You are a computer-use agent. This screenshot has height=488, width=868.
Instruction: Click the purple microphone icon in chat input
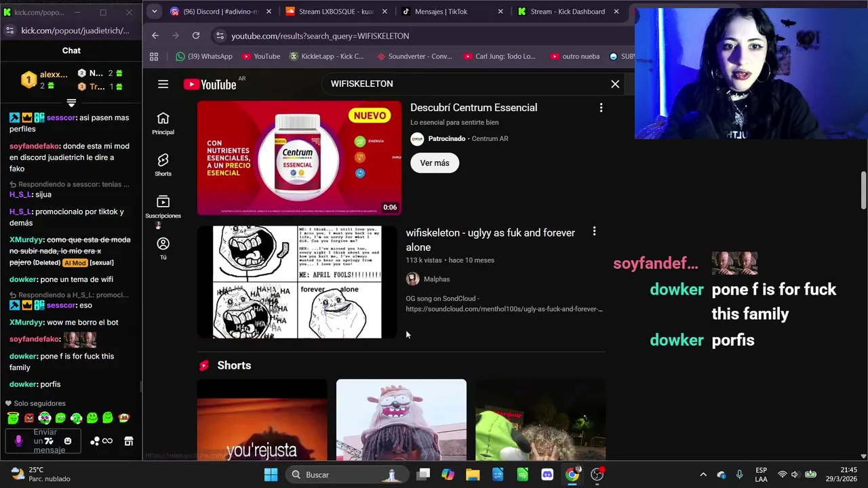[x=18, y=441]
